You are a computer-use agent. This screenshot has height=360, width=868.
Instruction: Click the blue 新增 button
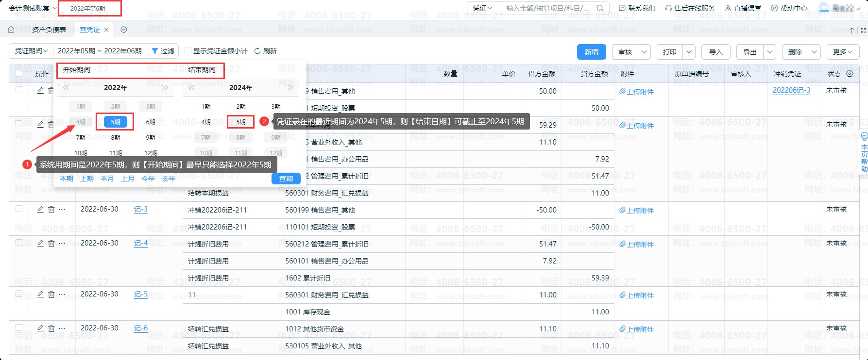pos(591,52)
